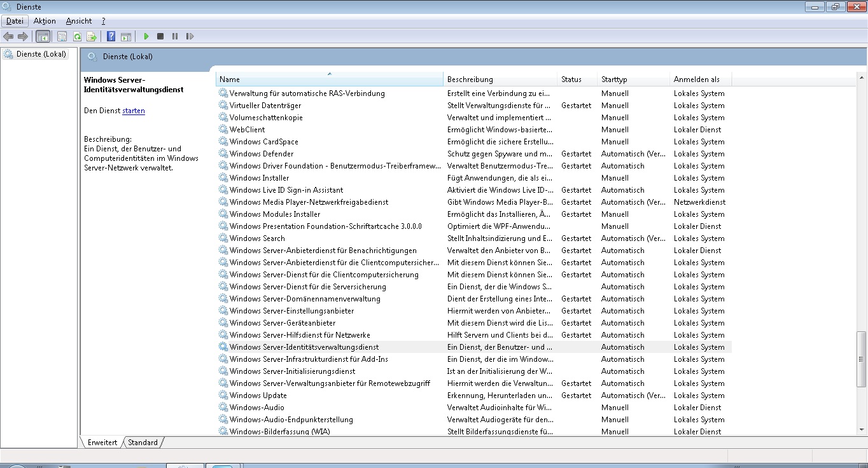Click 'Netzwerkdienst' logon cell of Media Player service
Image resolution: width=868 pixels, height=468 pixels.
699,202
